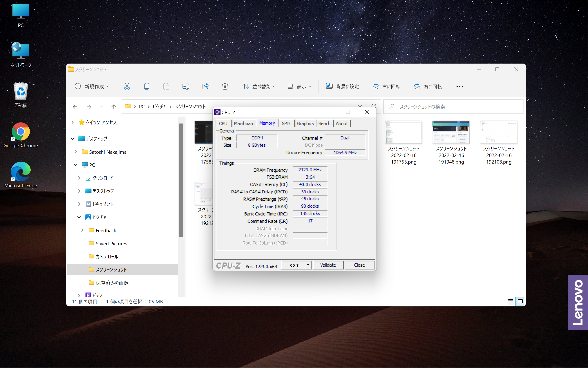Select the ネットワーク desktop icon
The image size is (588, 368).
[x=21, y=55]
